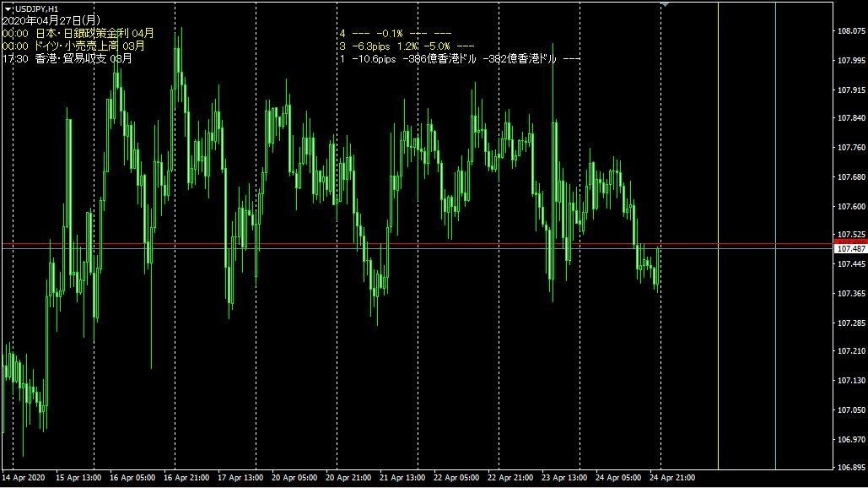Click the 22 Apr 21:00 time label
This screenshot has height=488, width=868.
(x=510, y=478)
